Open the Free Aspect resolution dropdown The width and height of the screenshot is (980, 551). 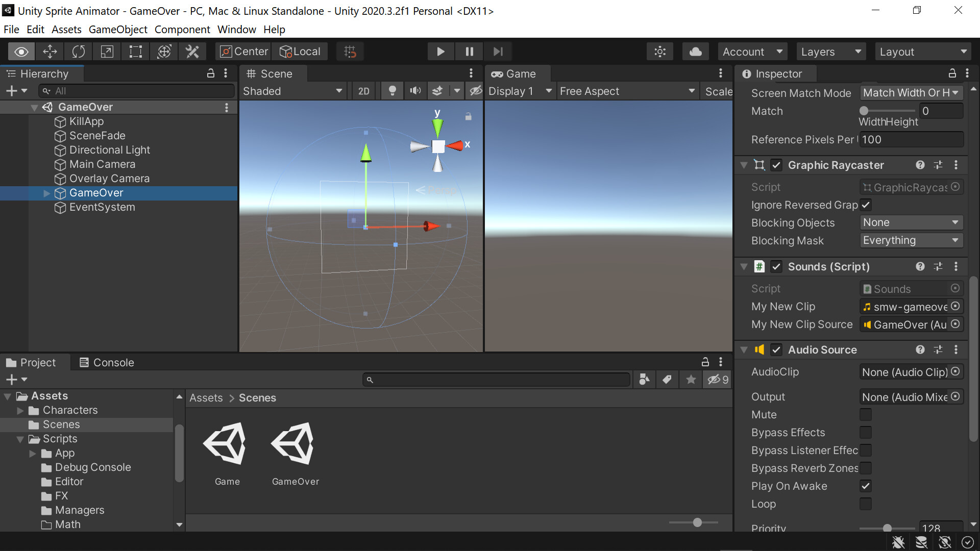tap(627, 91)
